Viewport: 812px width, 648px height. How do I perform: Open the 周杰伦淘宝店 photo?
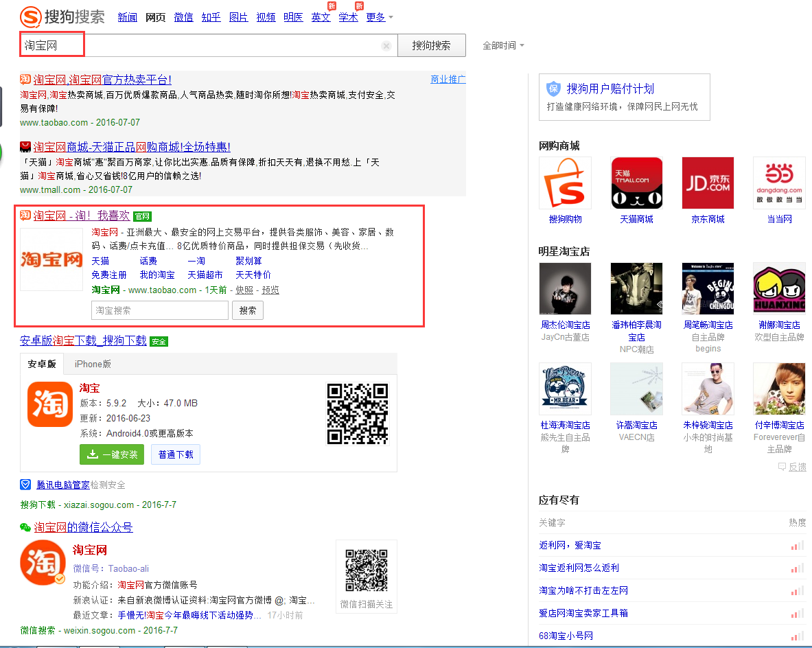(x=565, y=288)
